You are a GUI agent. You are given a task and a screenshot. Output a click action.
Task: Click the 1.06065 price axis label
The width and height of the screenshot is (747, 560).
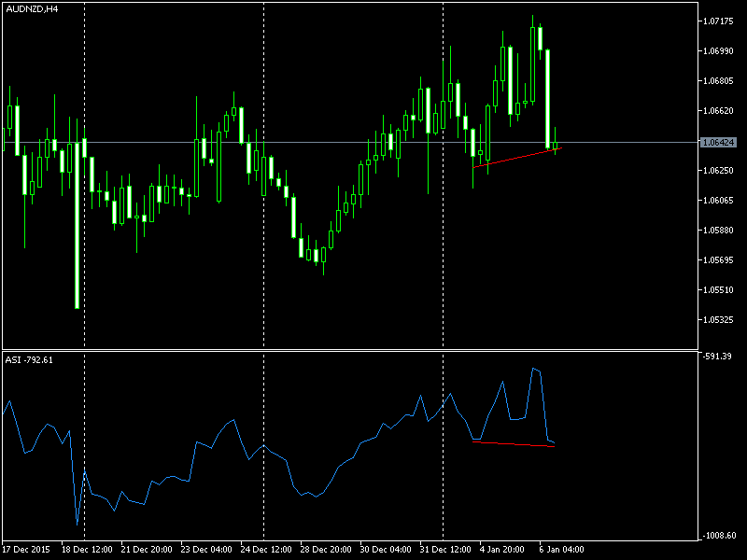[718, 201]
